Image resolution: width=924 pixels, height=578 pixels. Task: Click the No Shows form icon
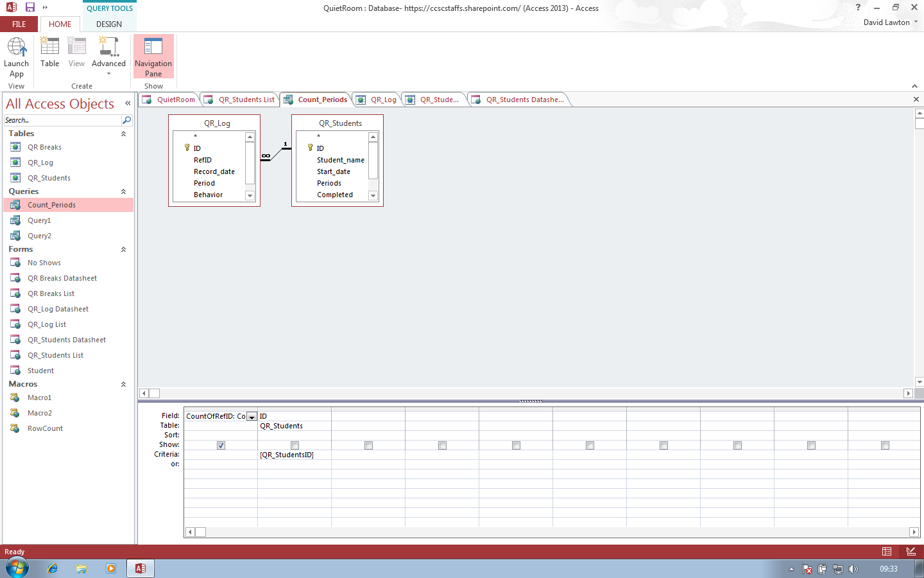point(15,263)
